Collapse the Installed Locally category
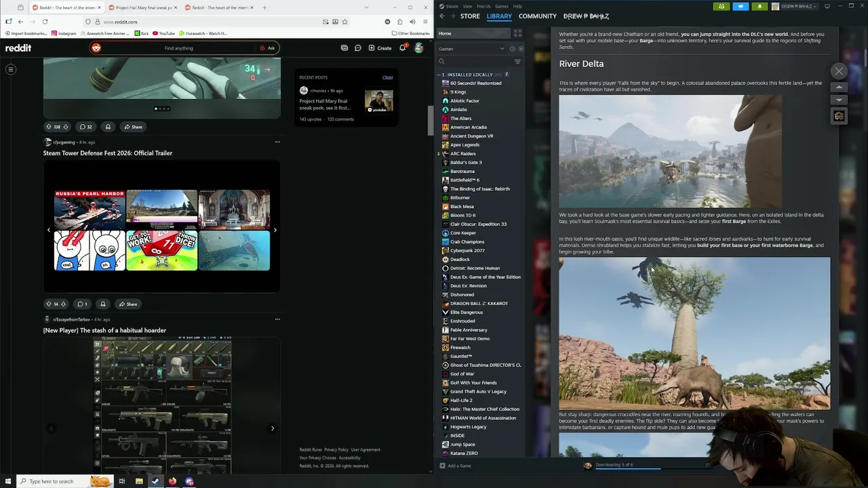The width and height of the screenshot is (868, 488). pyautogui.click(x=439, y=75)
